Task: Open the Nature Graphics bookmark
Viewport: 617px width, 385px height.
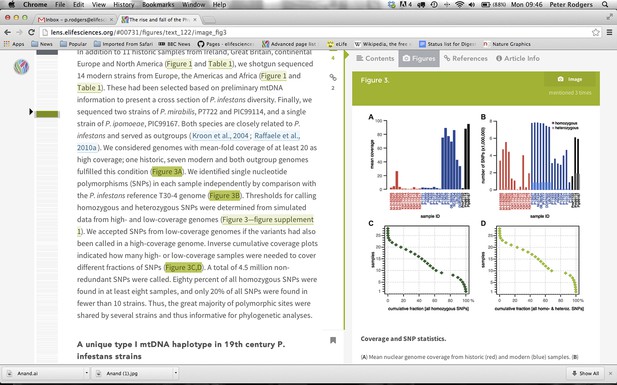Action: pos(507,44)
